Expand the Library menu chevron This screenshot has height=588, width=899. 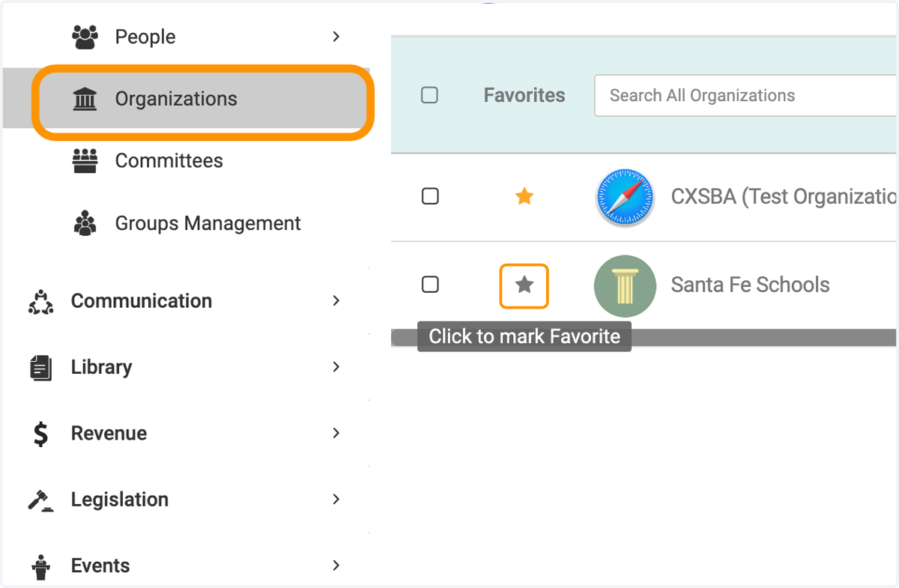[336, 366]
